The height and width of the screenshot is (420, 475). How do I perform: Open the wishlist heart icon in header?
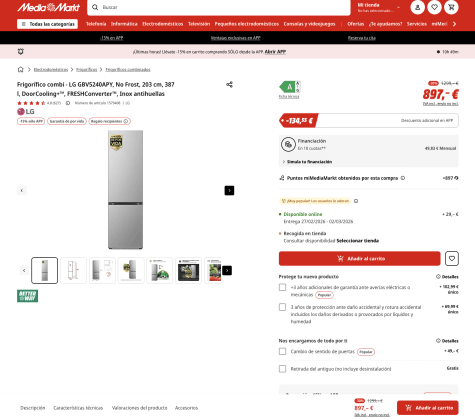pos(434,7)
